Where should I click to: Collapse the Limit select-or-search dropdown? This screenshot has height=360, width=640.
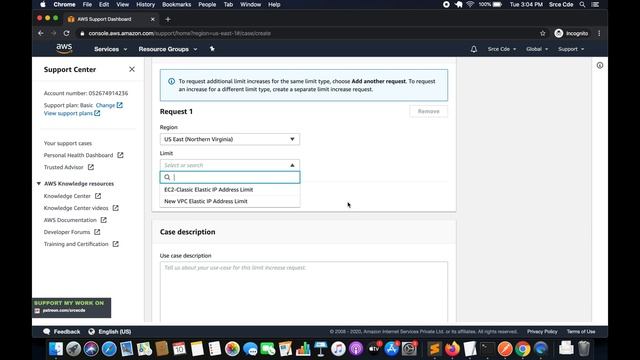tap(230, 165)
